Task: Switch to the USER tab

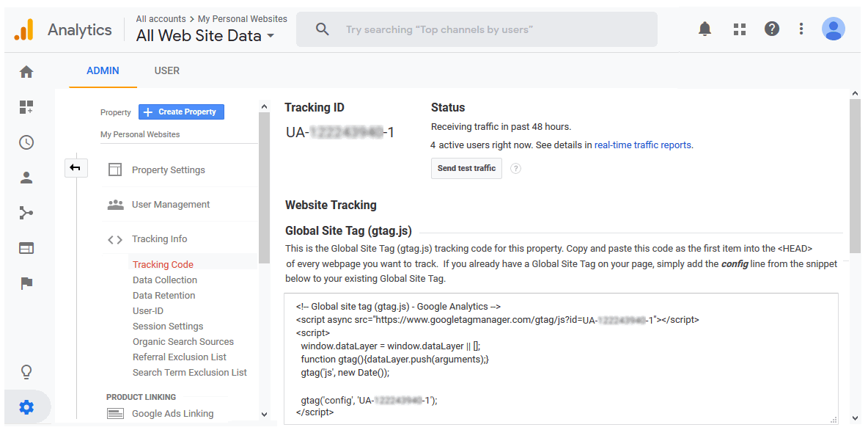Action: click(x=166, y=71)
